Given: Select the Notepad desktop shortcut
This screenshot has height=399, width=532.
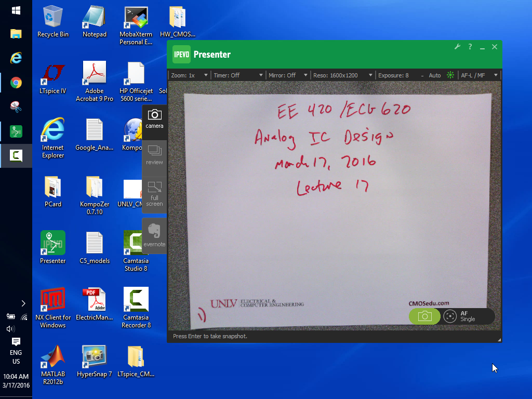Looking at the screenshot, I should coord(95,21).
